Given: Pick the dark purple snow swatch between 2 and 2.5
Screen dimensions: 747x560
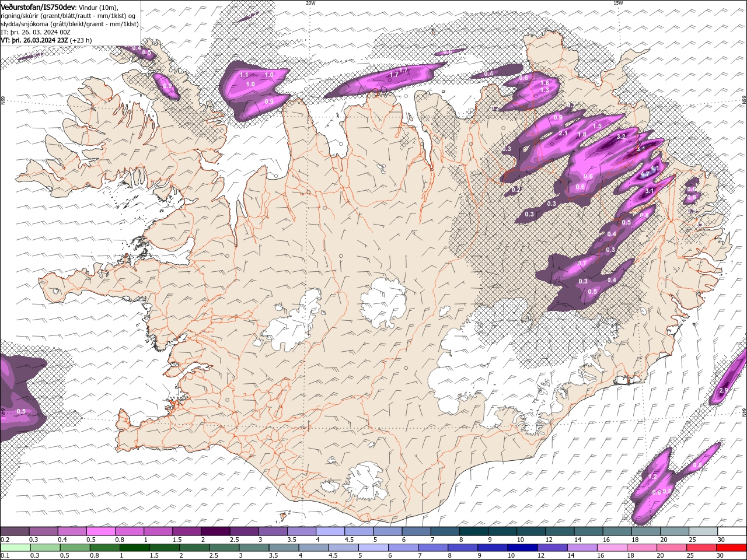Looking at the screenshot, I should tap(215, 531).
